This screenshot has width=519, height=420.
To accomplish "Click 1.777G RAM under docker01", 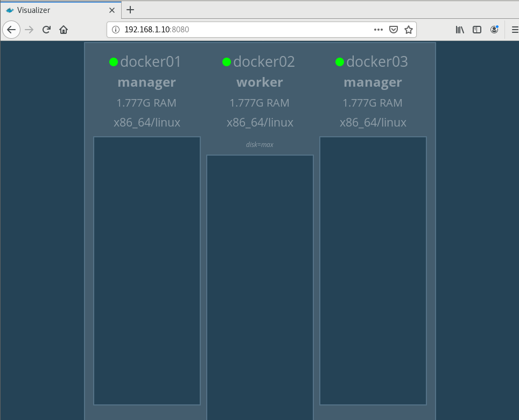I will point(146,103).
